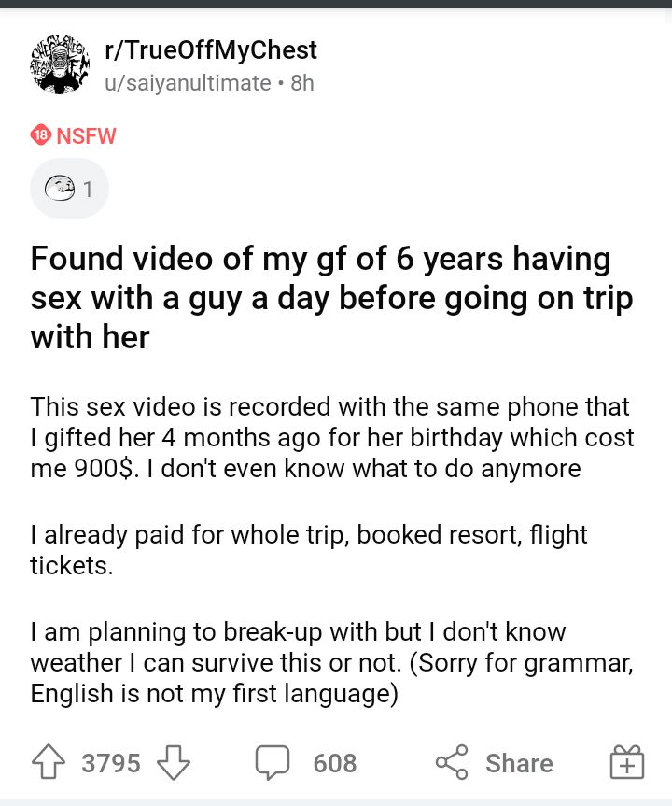The image size is (672, 806).
Task: Tap the TrueOffMyChest subreddit avatar
Action: pyautogui.click(x=60, y=64)
